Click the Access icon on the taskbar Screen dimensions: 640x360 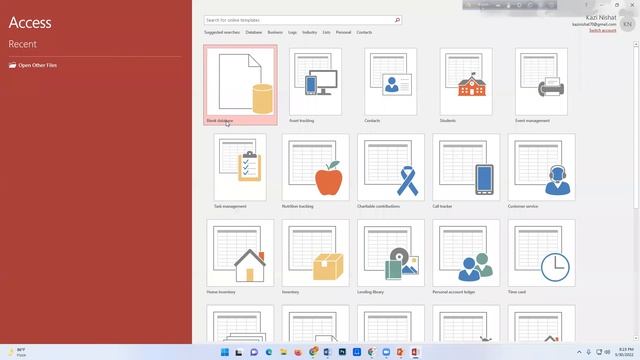415,352
